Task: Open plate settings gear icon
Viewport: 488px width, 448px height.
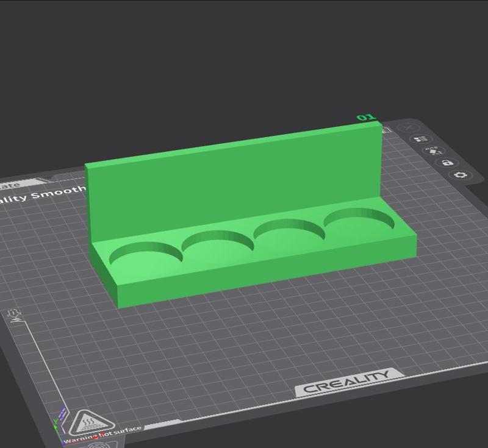Action: [x=461, y=175]
